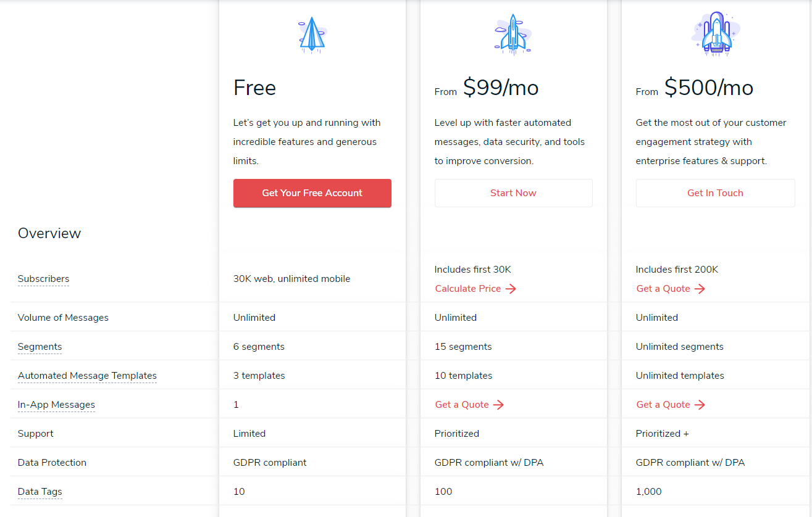
Task: Click the arrow icon on $99 plan's In-App Messages quote
Action: (x=498, y=404)
